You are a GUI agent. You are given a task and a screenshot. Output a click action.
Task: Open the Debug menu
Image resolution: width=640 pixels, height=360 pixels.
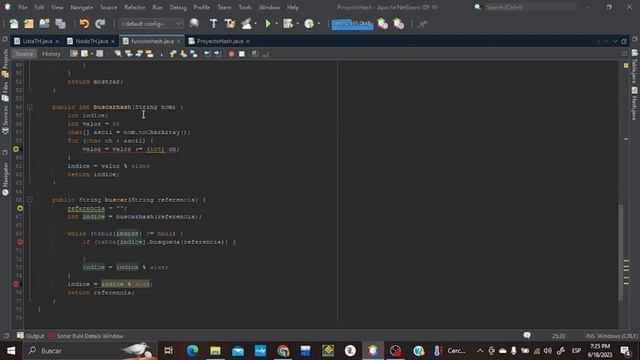178,7
